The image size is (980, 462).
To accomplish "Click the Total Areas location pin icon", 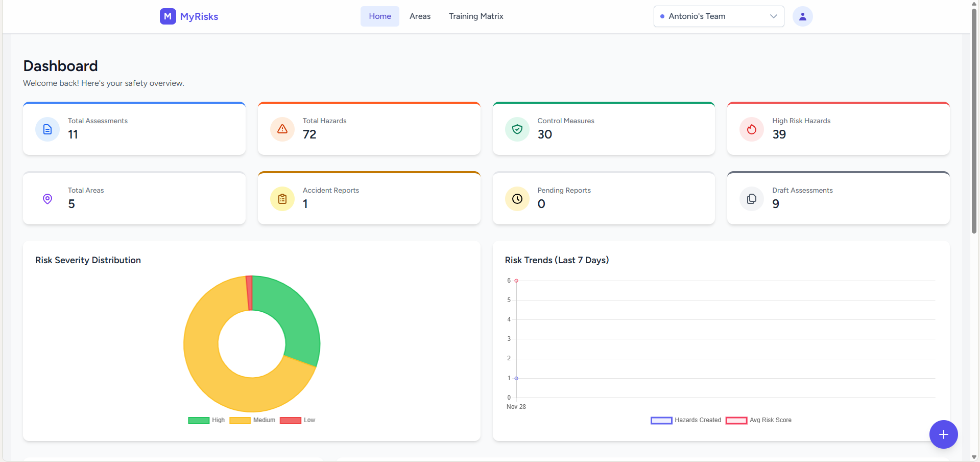I will tap(47, 199).
